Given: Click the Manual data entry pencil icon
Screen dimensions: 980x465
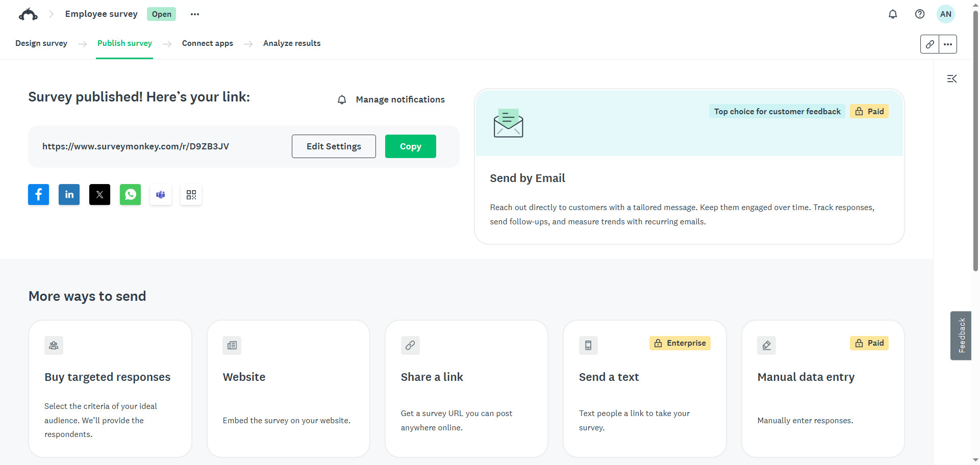Looking at the screenshot, I should click(x=767, y=345).
